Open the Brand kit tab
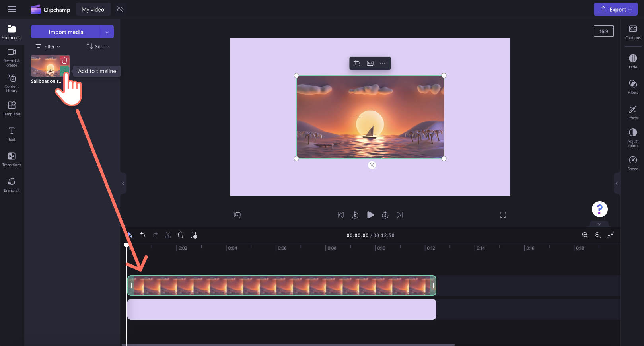The width and height of the screenshot is (644, 346). click(x=12, y=185)
